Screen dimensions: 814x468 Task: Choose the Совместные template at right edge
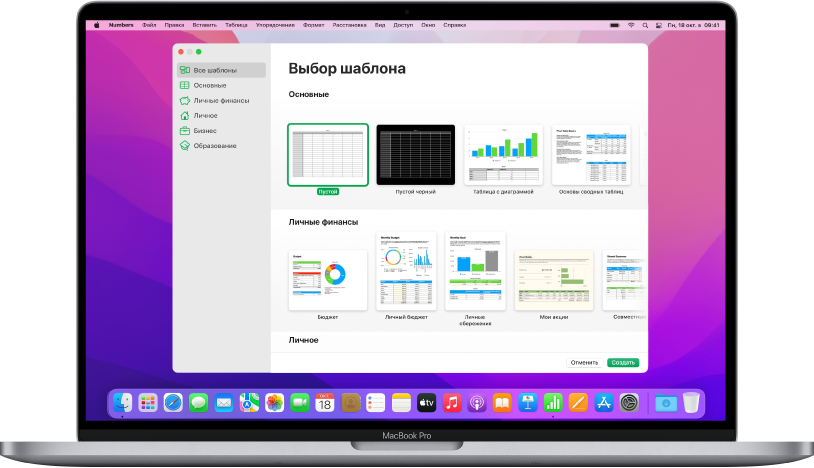(625, 280)
